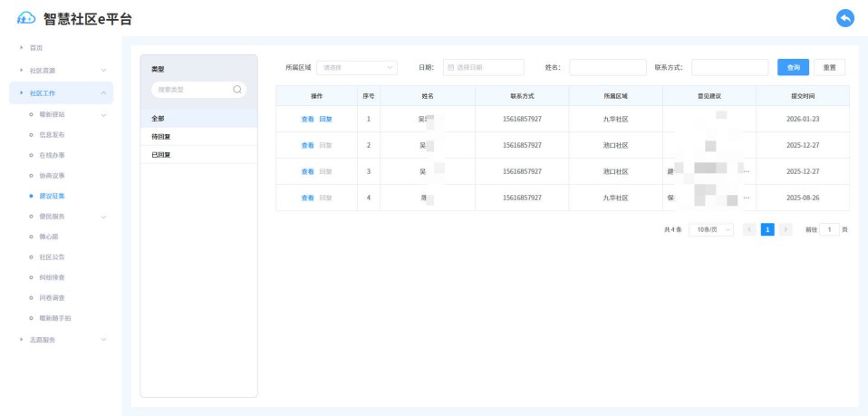Go to next page arrow
Image resolution: width=868 pixels, height=416 pixels.
click(786, 229)
